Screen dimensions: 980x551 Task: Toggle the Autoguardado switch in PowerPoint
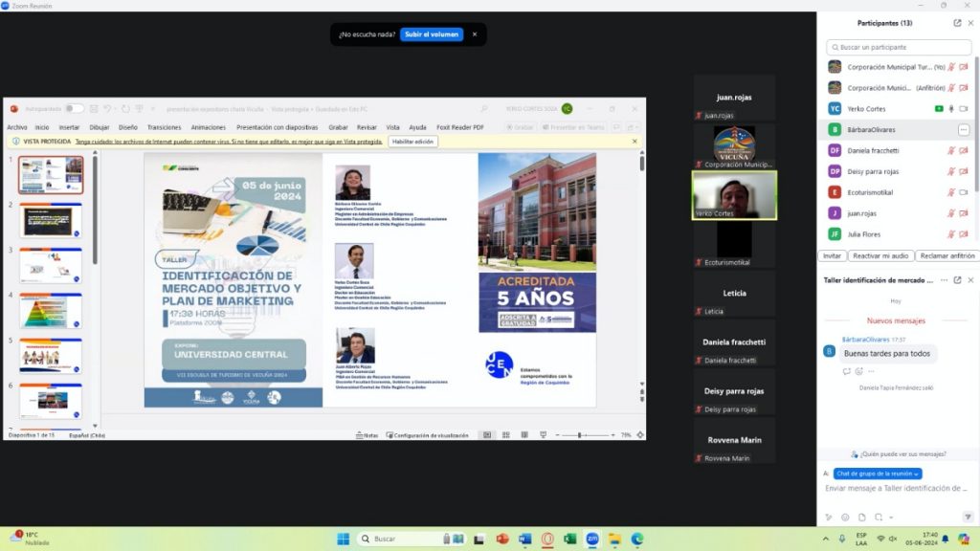click(74, 109)
